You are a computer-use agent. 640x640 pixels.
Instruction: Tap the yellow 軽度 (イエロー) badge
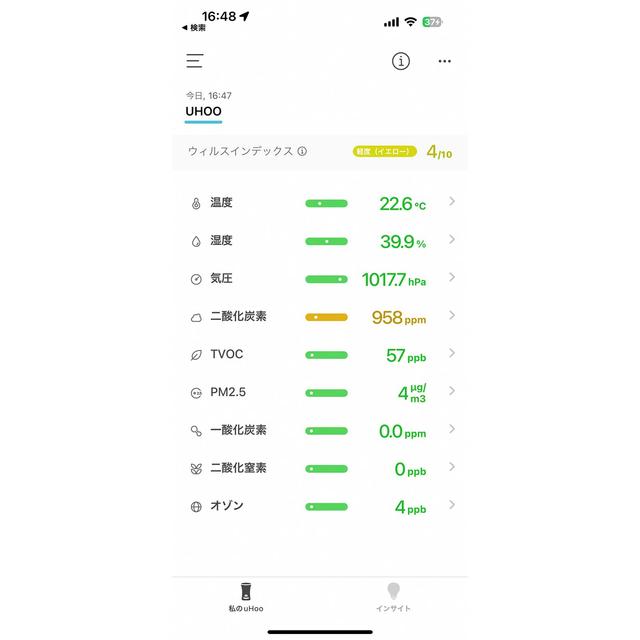point(384,151)
